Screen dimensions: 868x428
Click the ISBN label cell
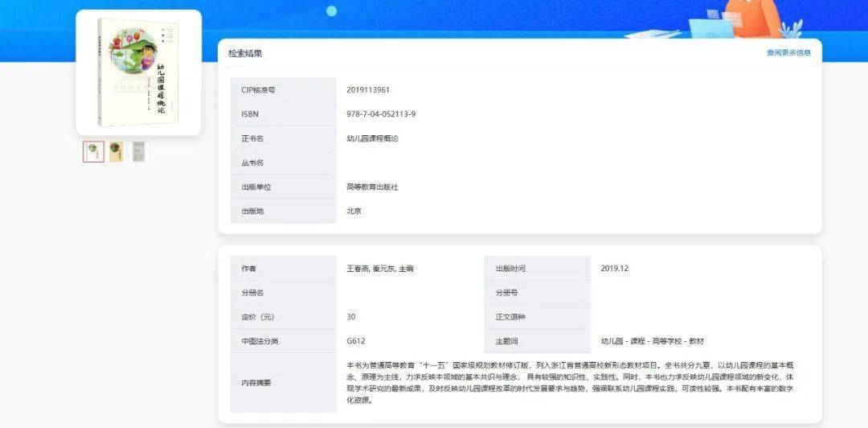tap(284, 114)
